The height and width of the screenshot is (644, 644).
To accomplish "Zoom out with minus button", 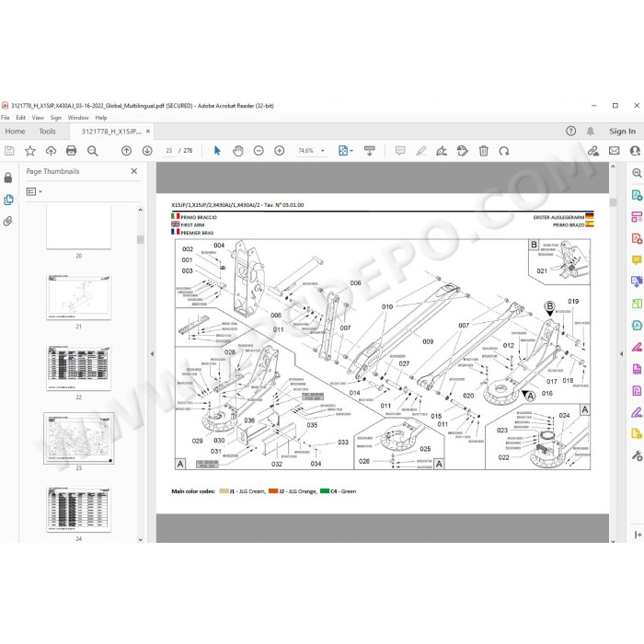I will pos(259,151).
